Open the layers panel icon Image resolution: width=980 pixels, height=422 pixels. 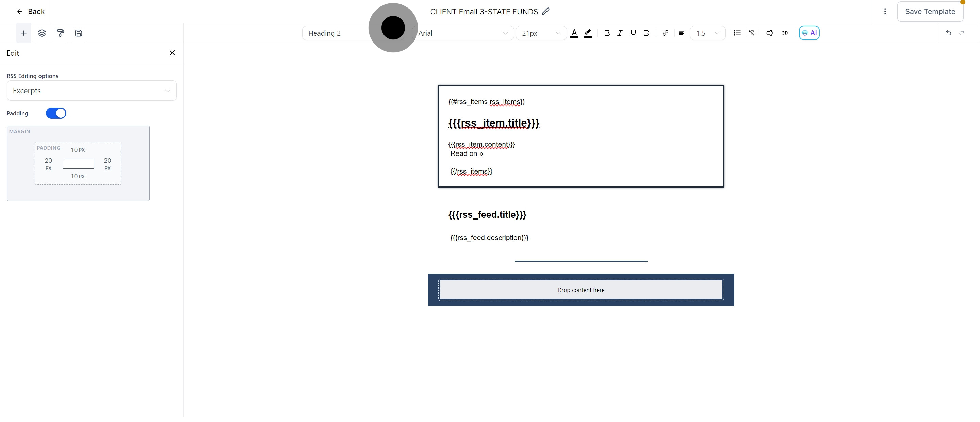point(42,33)
